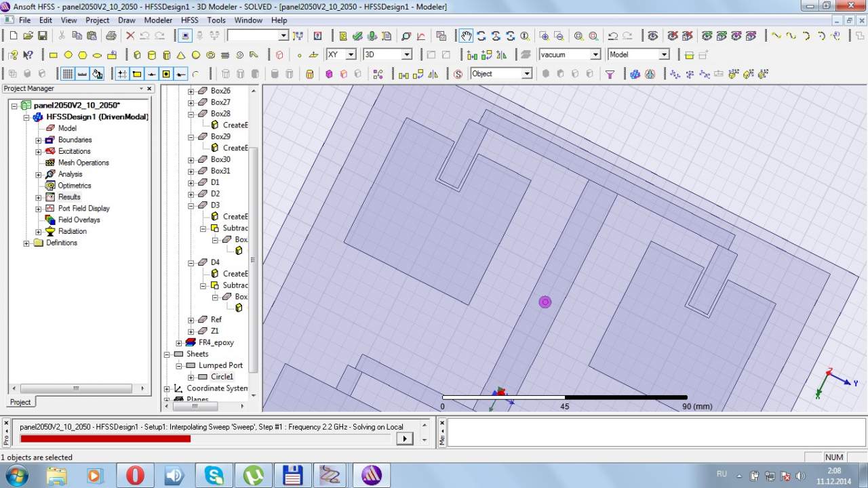Click the Validate green checkmark icon
The image size is (868, 488).
[x=357, y=36]
